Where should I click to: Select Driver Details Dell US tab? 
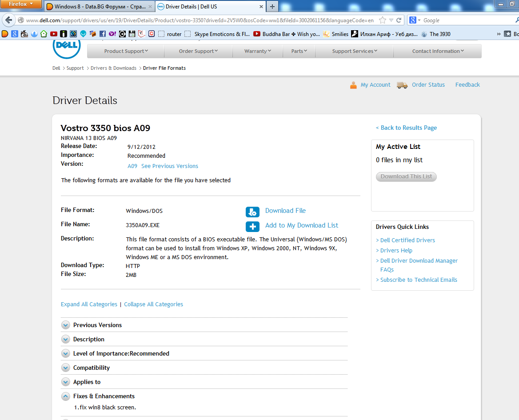[210, 6]
